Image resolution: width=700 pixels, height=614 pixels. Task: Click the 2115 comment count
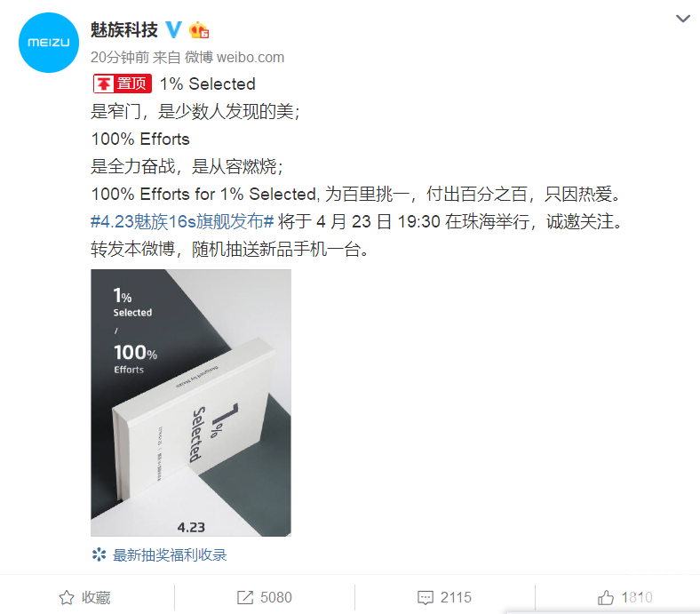pos(456,597)
